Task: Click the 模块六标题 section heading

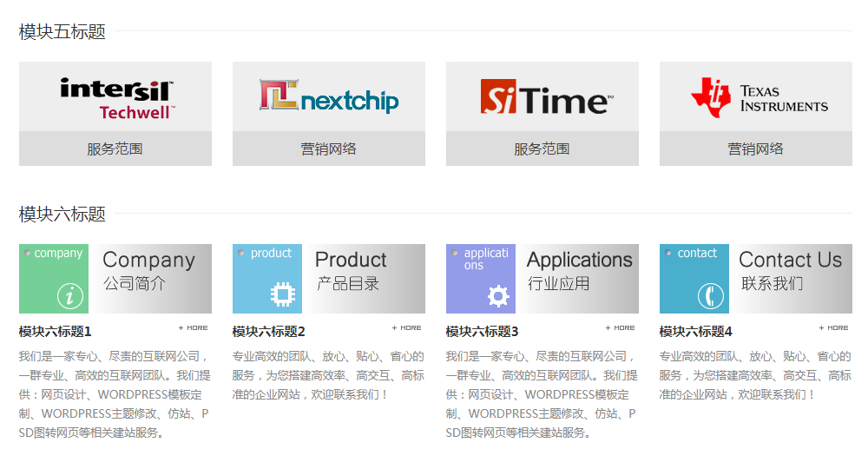Action: pyautogui.click(x=62, y=214)
